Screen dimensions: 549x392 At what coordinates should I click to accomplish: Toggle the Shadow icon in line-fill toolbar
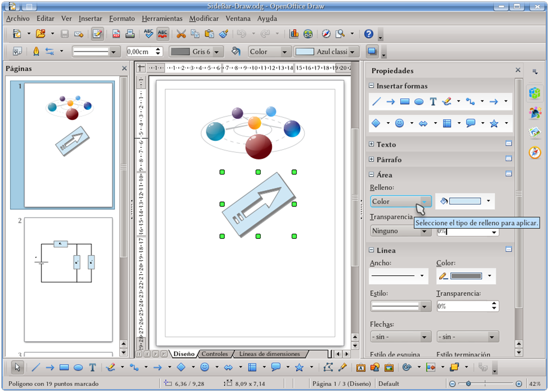pos(372,52)
